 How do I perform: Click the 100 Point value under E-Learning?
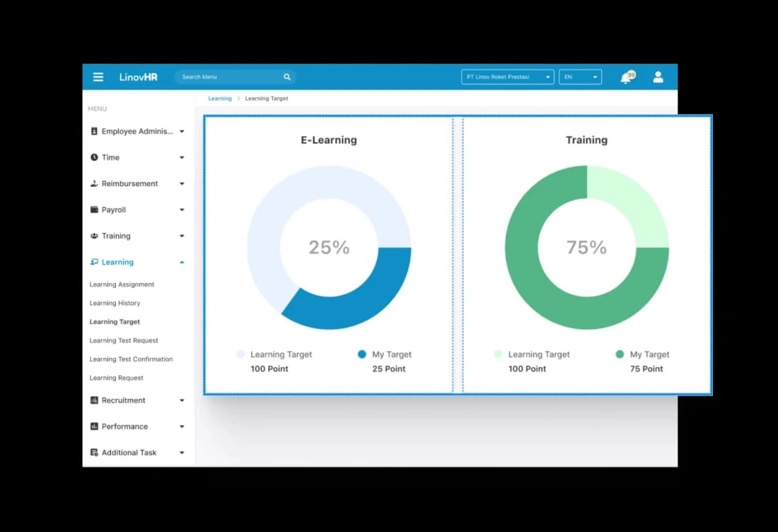(269, 369)
